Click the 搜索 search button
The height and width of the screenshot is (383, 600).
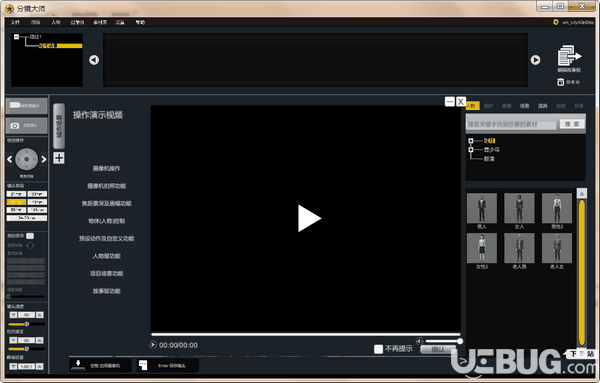572,124
